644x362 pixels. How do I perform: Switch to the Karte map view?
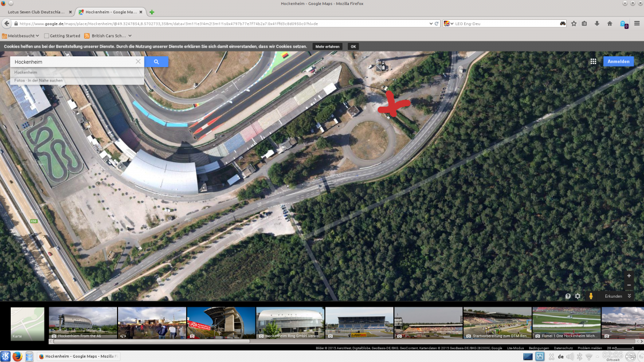pos(27,324)
